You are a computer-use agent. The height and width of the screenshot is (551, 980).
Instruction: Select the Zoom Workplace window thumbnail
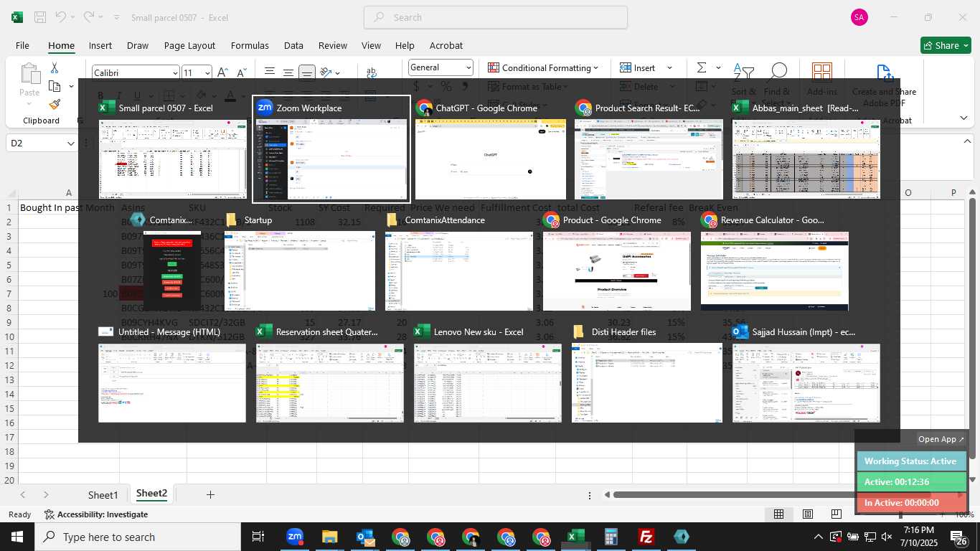pyautogui.click(x=331, y=149)
